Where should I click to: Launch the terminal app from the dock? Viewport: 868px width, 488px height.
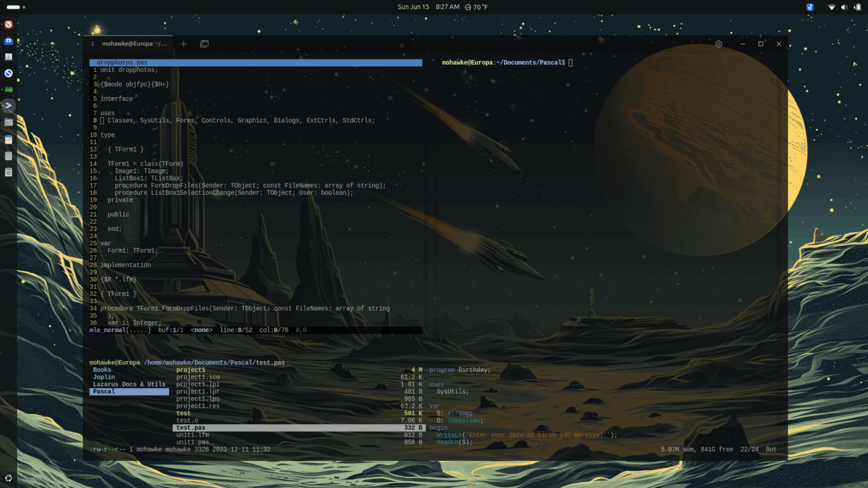point(8,106)
